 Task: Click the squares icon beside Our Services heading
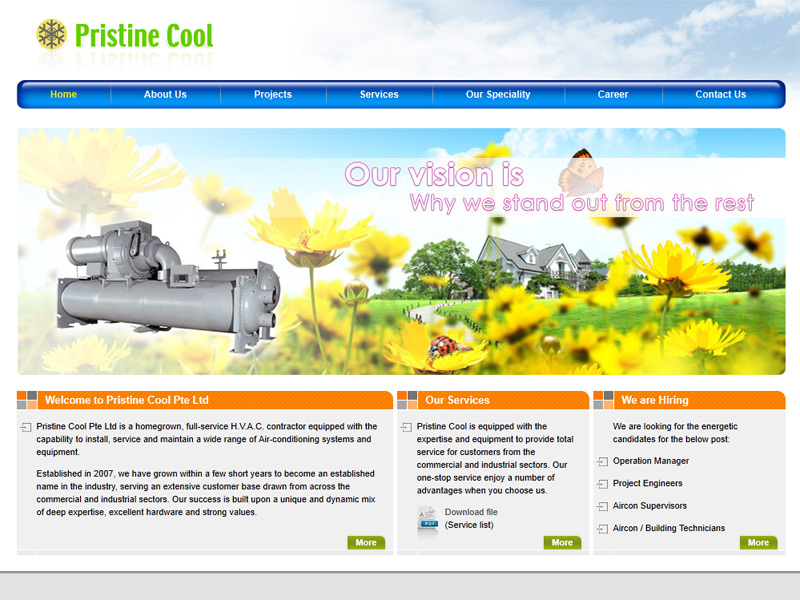[x=407, y=400]
